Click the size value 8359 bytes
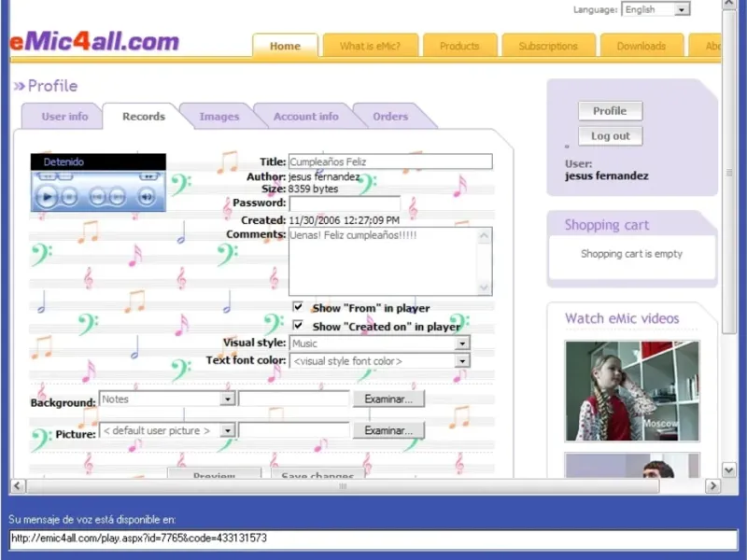This screenshot has width=747, height=560. (x=313, y=189)
